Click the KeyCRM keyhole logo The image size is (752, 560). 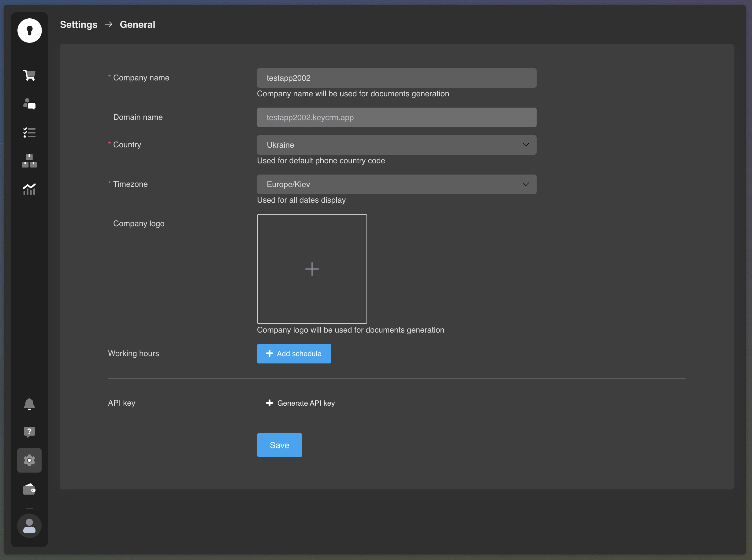29,31
